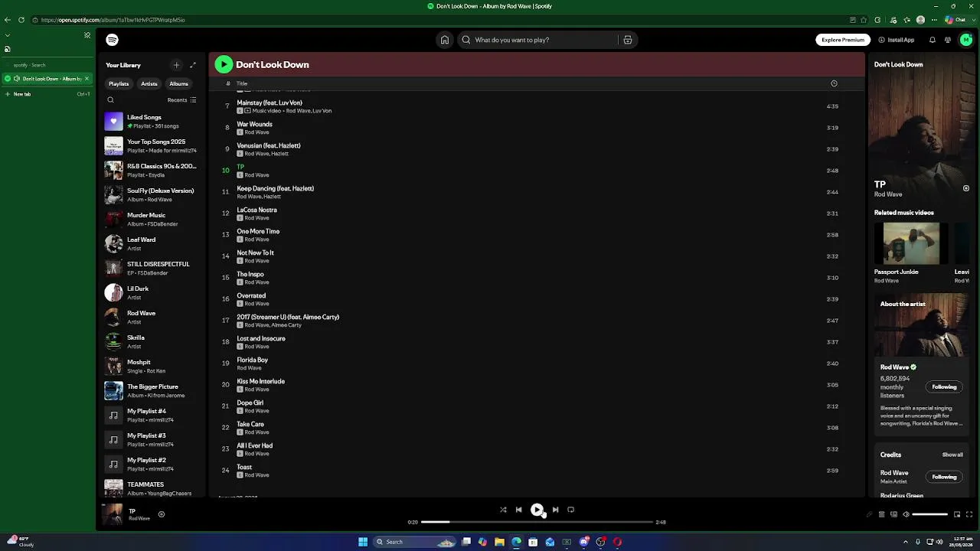
Task: Click the plus icon in Your Library
Action: tap(176, 65)
